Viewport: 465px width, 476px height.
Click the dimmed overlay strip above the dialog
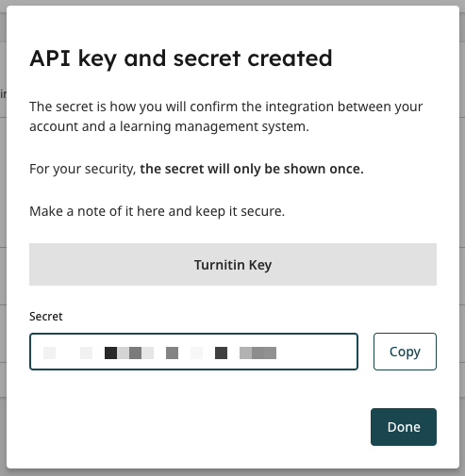click(x=233, y=3)
